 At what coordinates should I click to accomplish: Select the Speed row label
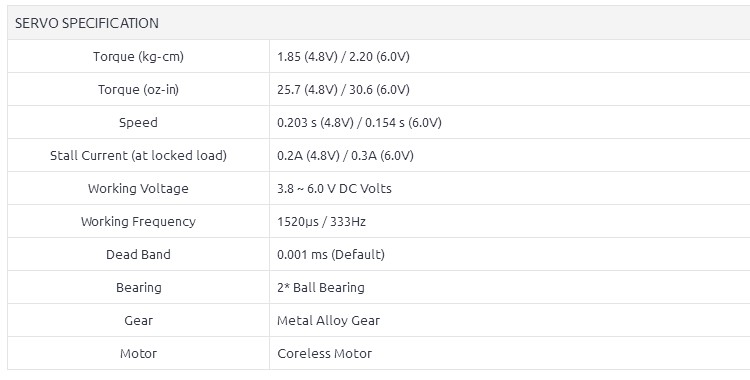pyautogui.click(x=138, y=123)
